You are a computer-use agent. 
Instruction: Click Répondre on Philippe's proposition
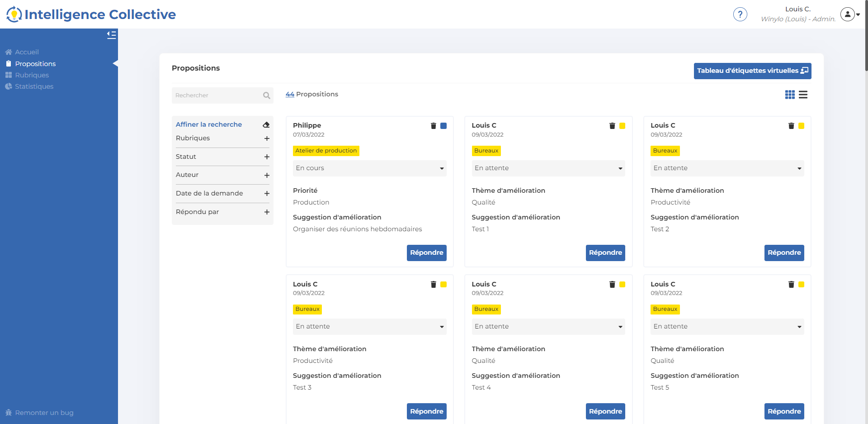pos(427,253)
